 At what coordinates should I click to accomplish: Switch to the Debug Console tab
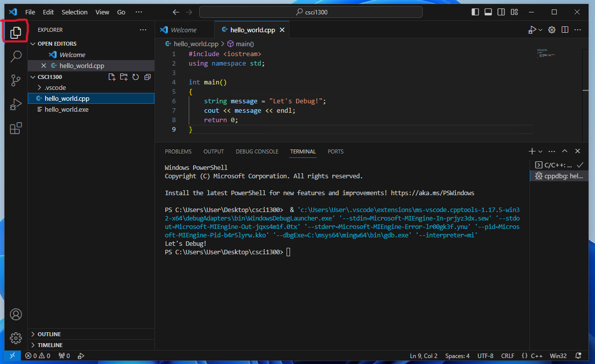[257, 151]
